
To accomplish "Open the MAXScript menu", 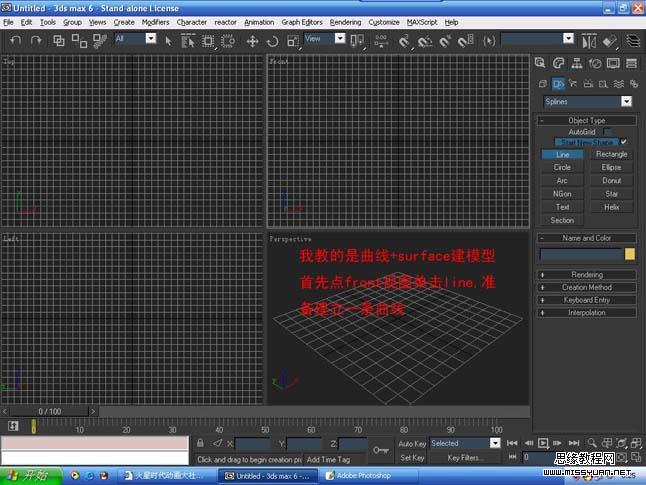I will pos(422,22).
